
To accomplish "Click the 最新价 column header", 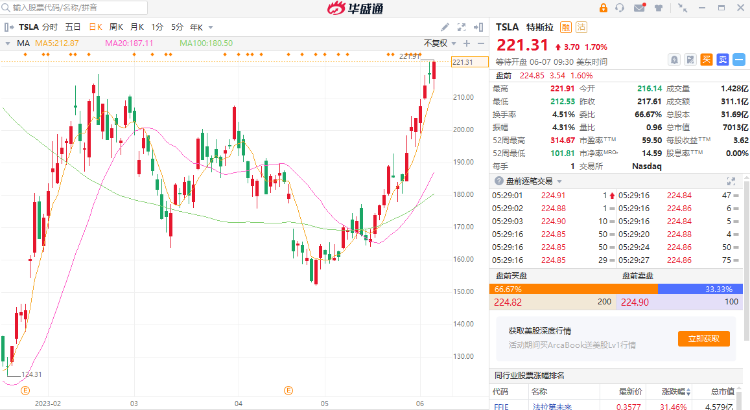I will [629, 392].
